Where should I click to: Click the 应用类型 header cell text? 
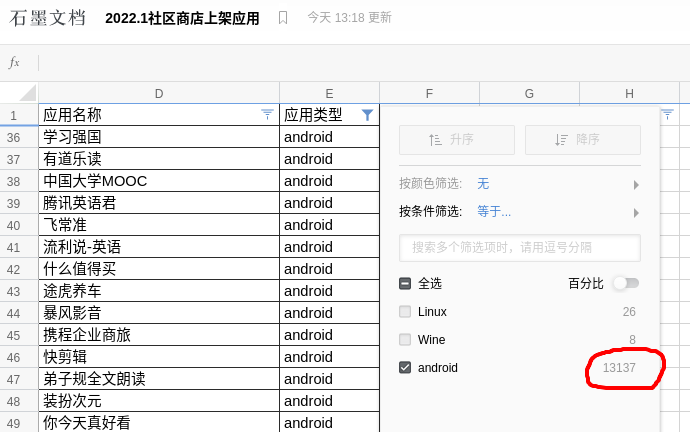tap(313, 115)
